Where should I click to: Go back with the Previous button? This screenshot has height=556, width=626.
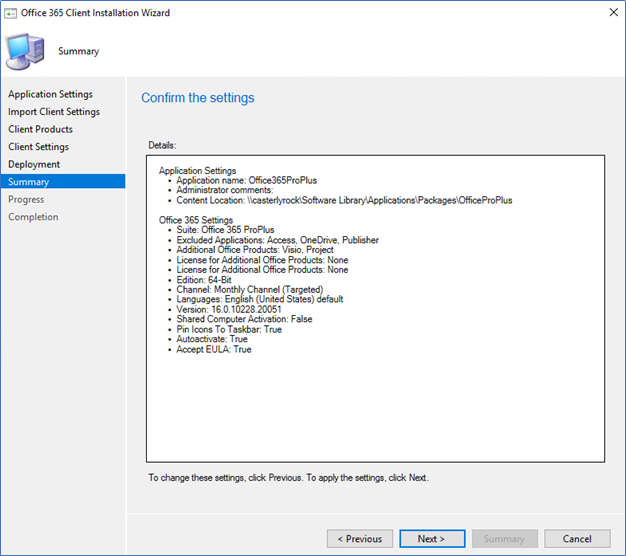click(x=360, y=539)
